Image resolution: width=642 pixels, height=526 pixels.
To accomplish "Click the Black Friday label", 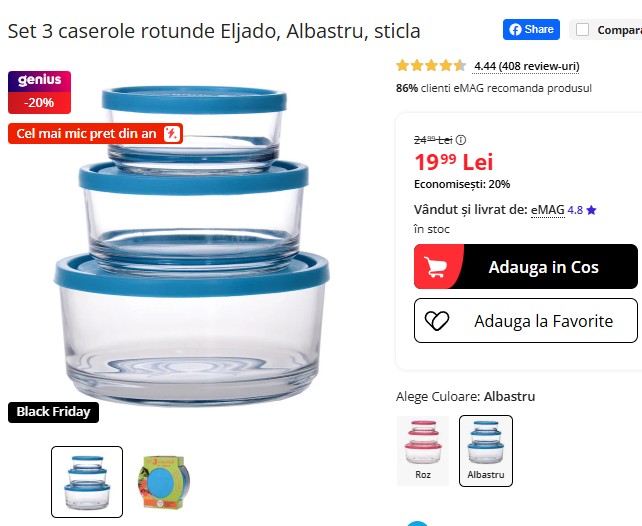I will (x=53, y=412).
